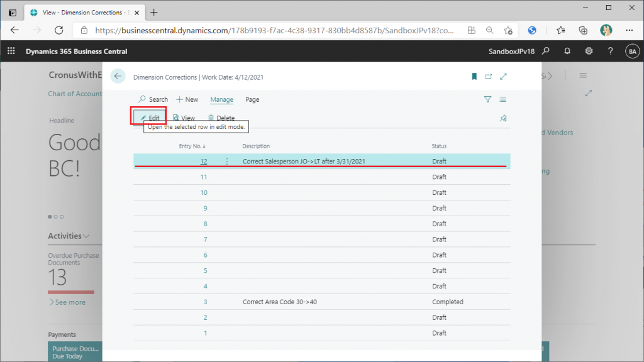The width and height of the screenshot is (644, 362).
Task: Switch list layout view icon
Action: [502, 99]
